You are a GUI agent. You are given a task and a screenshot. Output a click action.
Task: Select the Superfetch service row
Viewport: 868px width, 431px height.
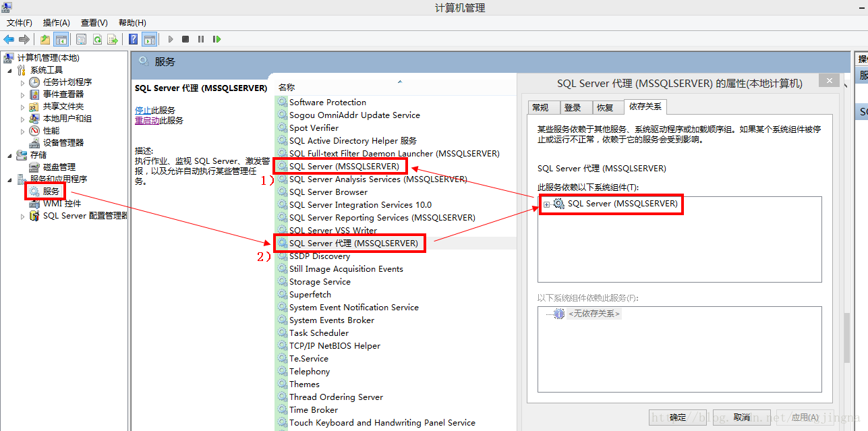point(396,295)
